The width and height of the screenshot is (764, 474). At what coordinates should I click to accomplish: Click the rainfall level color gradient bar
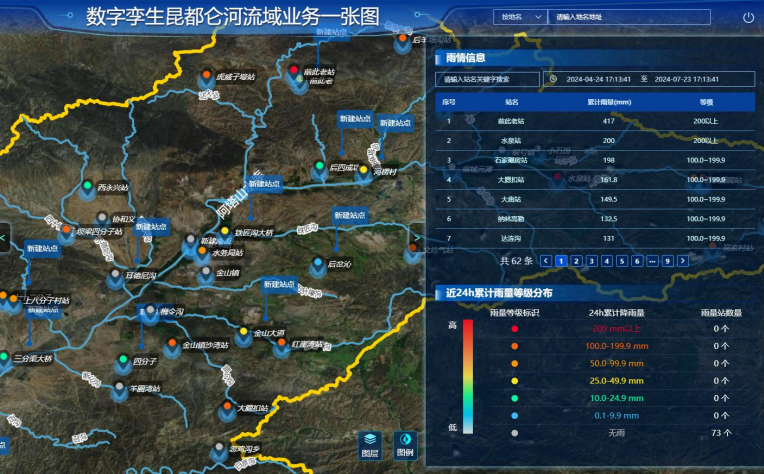(467, 377)
